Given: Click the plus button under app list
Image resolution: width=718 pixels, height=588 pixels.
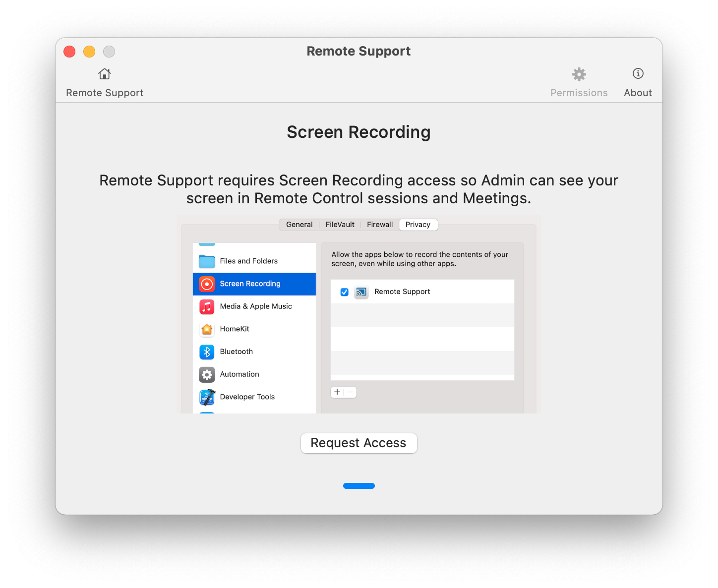Looking at the screenshot, I should [337, 392].
